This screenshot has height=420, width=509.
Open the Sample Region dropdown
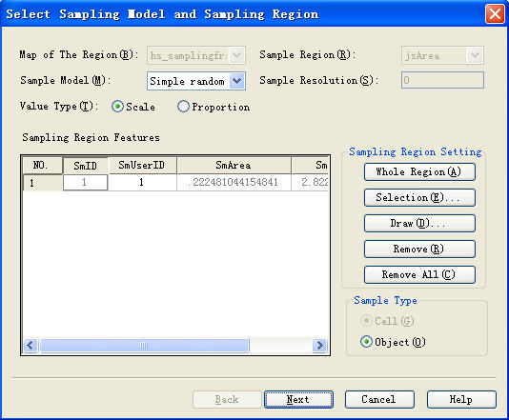point(475,55)
